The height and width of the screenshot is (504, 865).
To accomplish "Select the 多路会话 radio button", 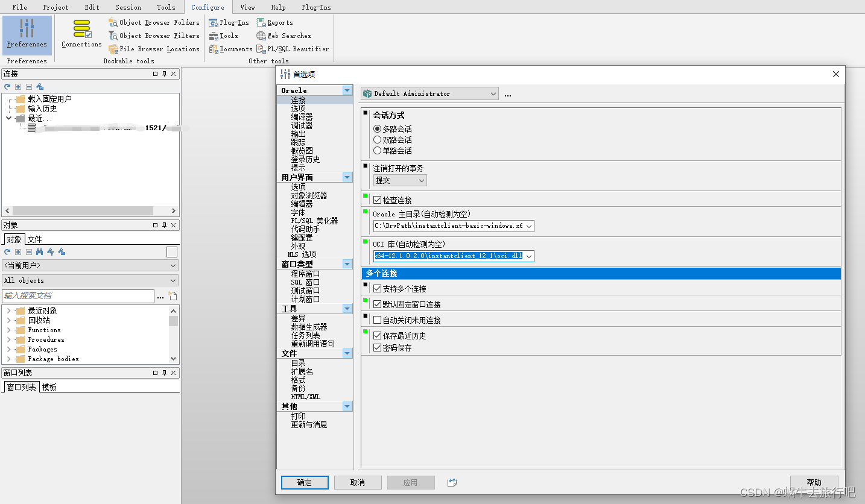I will [376, 128].
